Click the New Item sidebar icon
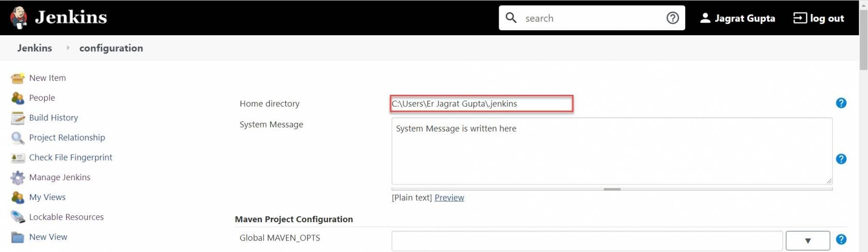This screenshot has width=868, height=252. (18, 78)
